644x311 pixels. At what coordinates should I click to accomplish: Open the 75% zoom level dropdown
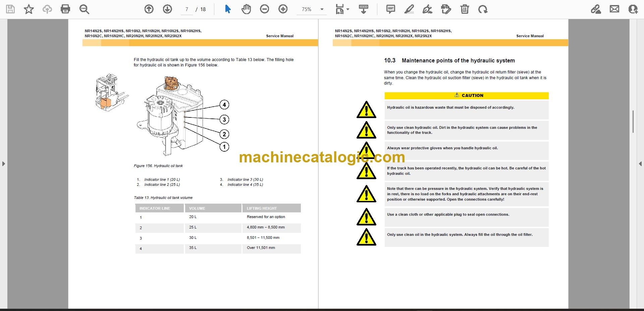click(312, 9)
